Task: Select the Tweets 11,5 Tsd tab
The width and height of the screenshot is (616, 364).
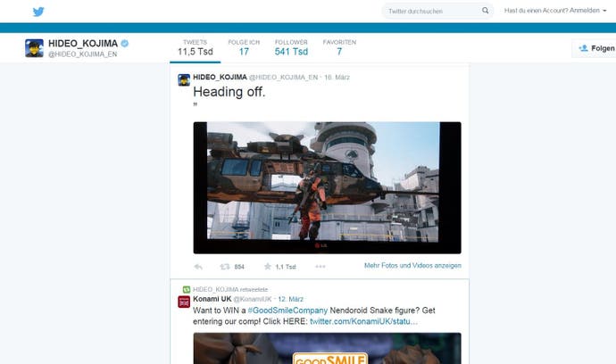Action: [x=196, y=48]
